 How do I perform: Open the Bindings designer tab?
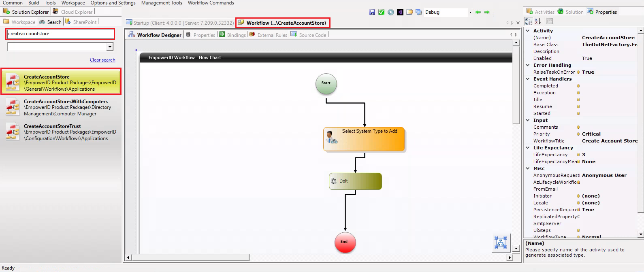[x=232, y=35]
